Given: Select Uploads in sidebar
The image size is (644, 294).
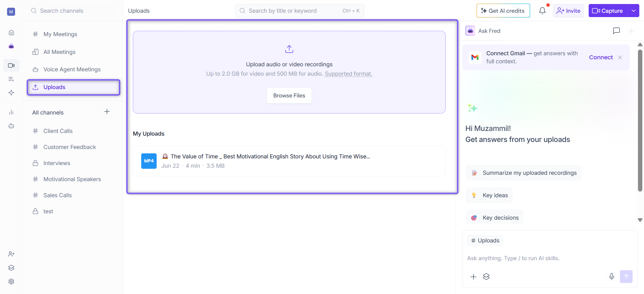Looking at the screenshot, I should [73, 87].
